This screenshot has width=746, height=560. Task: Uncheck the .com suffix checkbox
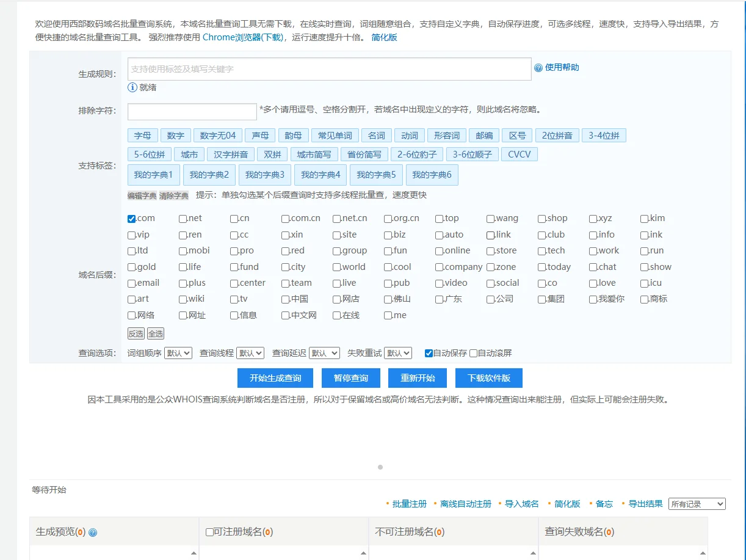coord(131,219)
